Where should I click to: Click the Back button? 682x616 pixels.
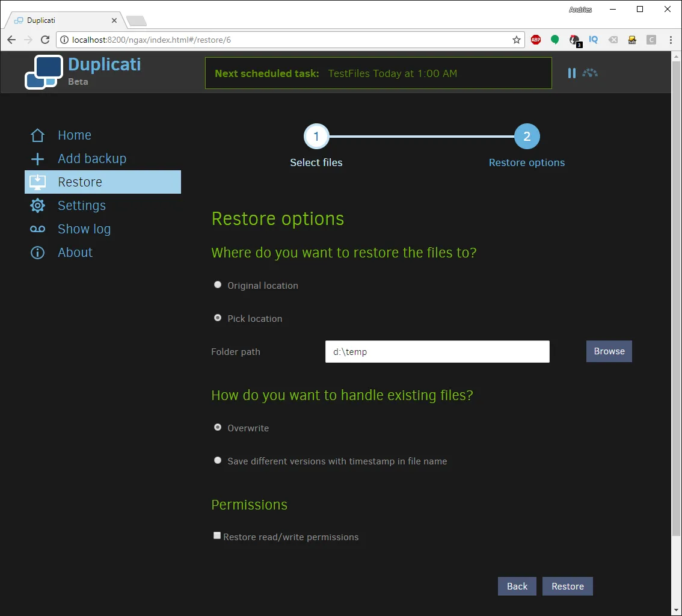point(517,587)
